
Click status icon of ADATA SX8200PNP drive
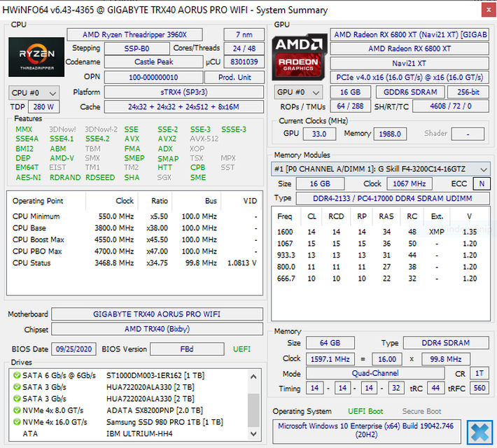17,410
